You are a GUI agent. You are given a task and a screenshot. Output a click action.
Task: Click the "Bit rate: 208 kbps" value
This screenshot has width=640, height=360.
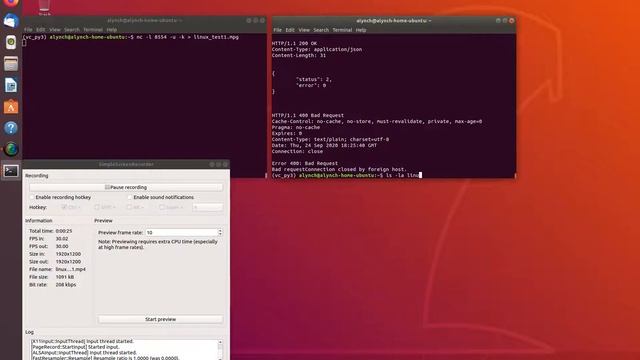(x=66, y=285)
